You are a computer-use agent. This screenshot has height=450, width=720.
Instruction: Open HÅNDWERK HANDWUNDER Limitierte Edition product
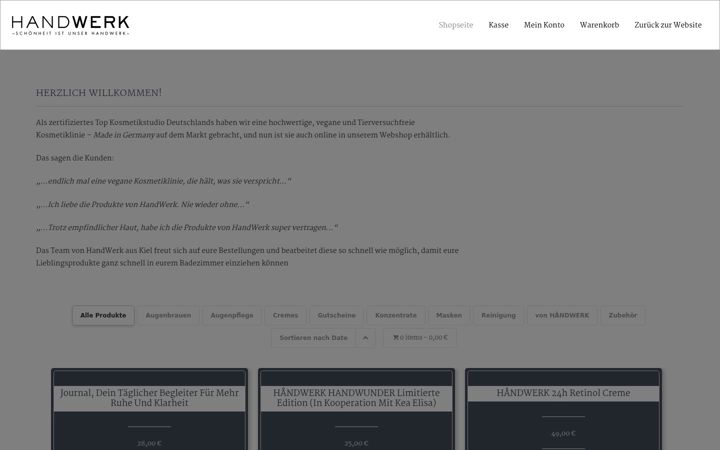click(x=356, y=398)
